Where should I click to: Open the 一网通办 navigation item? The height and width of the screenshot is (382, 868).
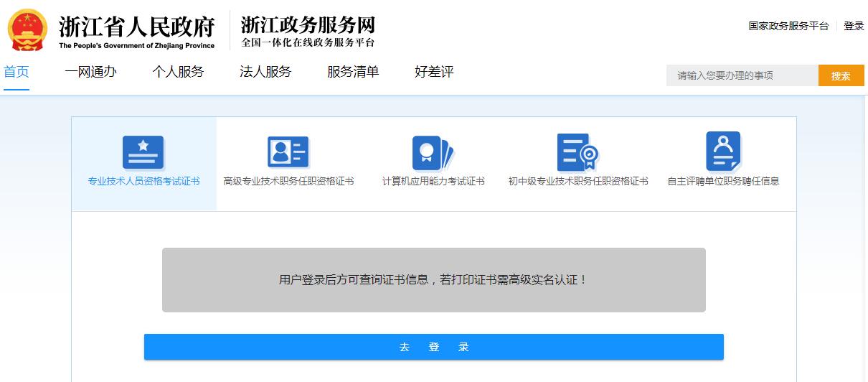tap(90, 72)
